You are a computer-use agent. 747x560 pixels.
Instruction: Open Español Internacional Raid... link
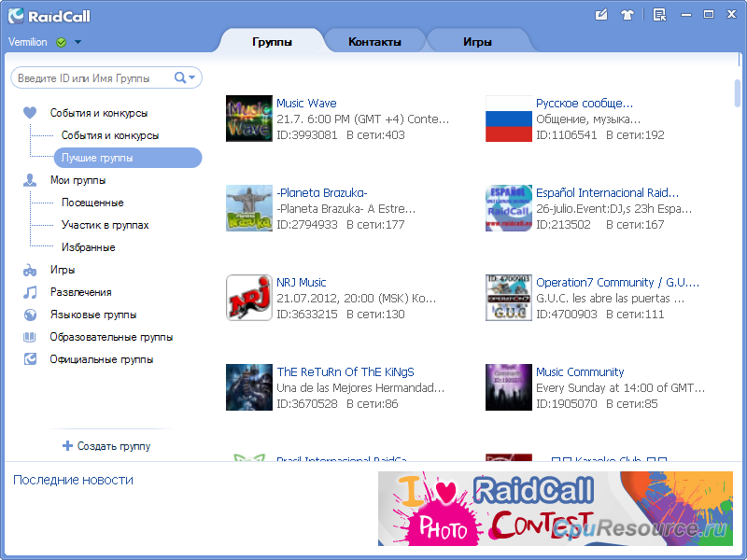point(608,192)
